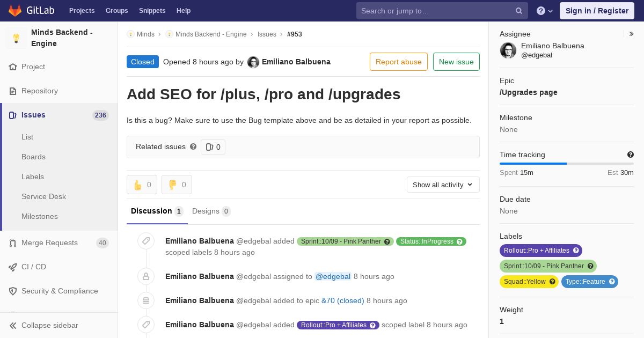644x338 pixels.
Task: Click the GitLab fox logo
Action: pos(15,11)
